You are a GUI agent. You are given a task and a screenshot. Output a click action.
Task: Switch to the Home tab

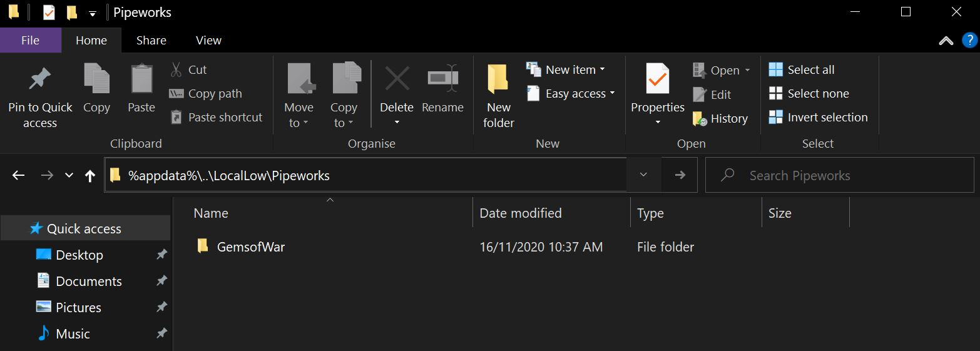pos(91,40)
